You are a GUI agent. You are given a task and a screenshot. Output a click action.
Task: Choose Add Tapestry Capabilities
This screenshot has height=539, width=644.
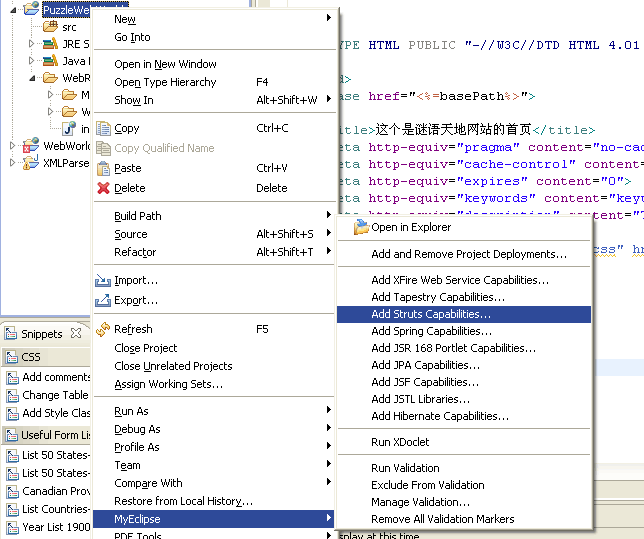pos(464,297)
